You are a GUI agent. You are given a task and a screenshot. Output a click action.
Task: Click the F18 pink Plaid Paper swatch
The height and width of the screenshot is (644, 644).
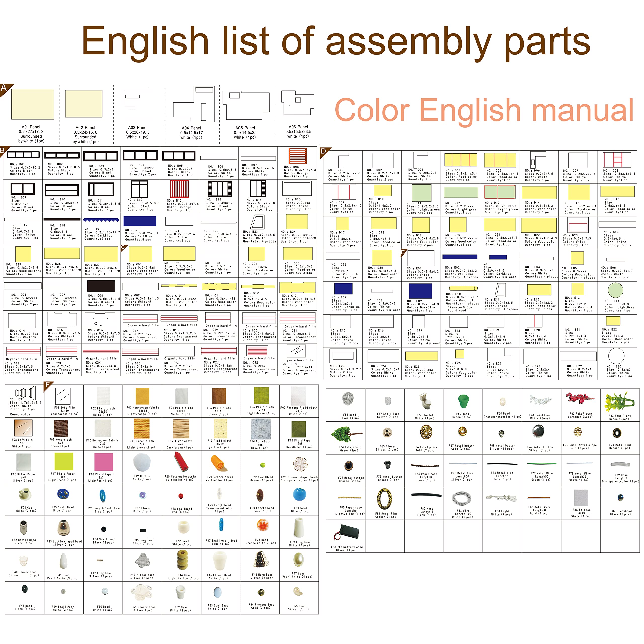click(103, 462)
